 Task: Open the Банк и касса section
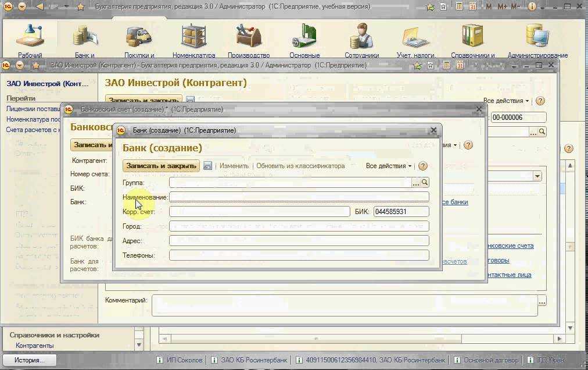tap(85, 40)
